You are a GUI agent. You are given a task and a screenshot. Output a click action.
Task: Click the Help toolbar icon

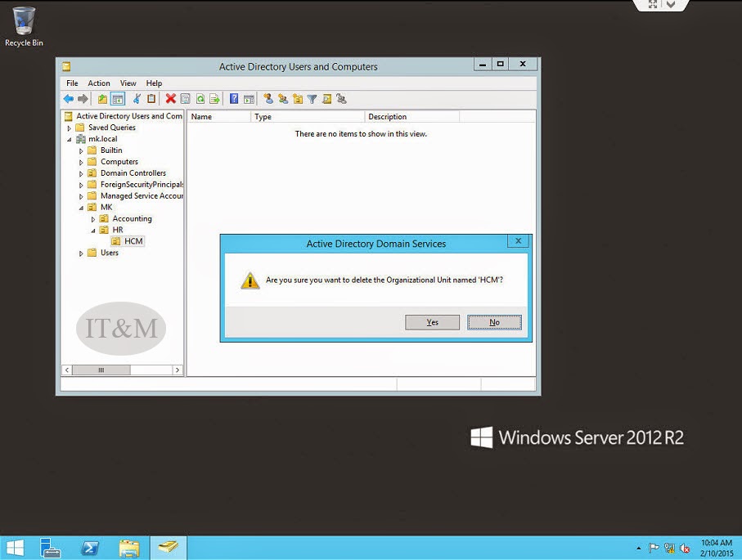click(236, 98)
